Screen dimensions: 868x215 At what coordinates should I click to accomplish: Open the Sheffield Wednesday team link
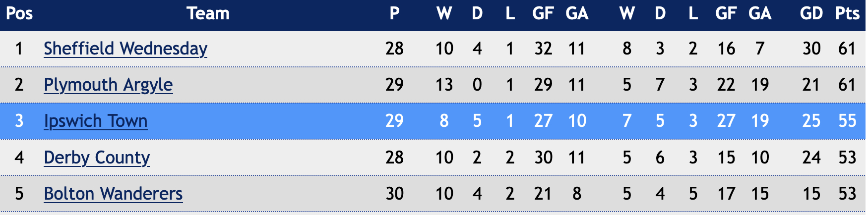click(125, 49)
